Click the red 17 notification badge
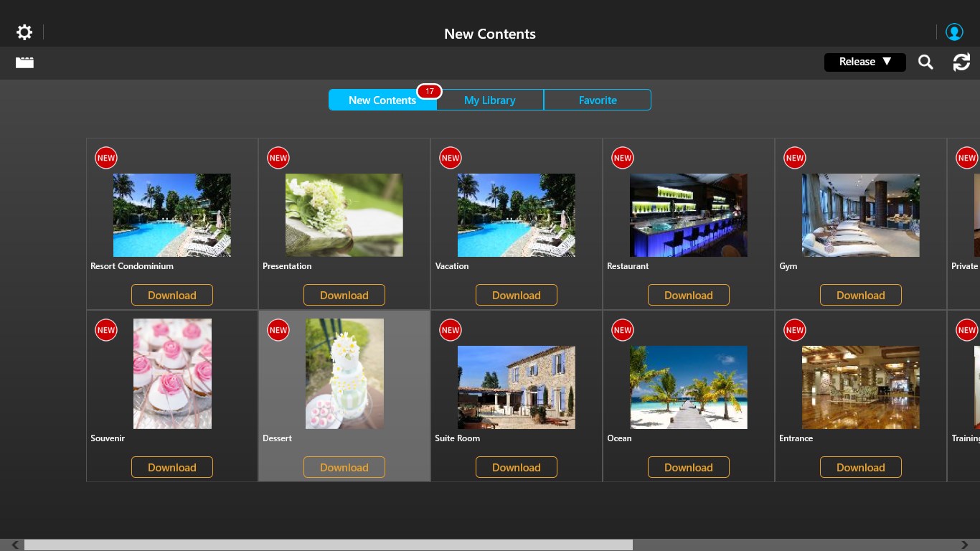 click(429, 91)
